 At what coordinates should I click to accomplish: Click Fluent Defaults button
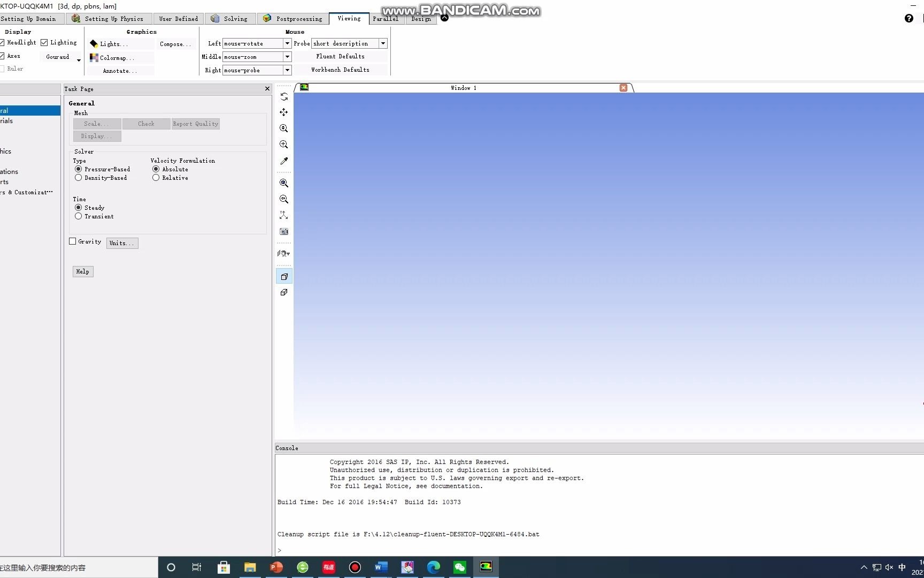(341, 56)
